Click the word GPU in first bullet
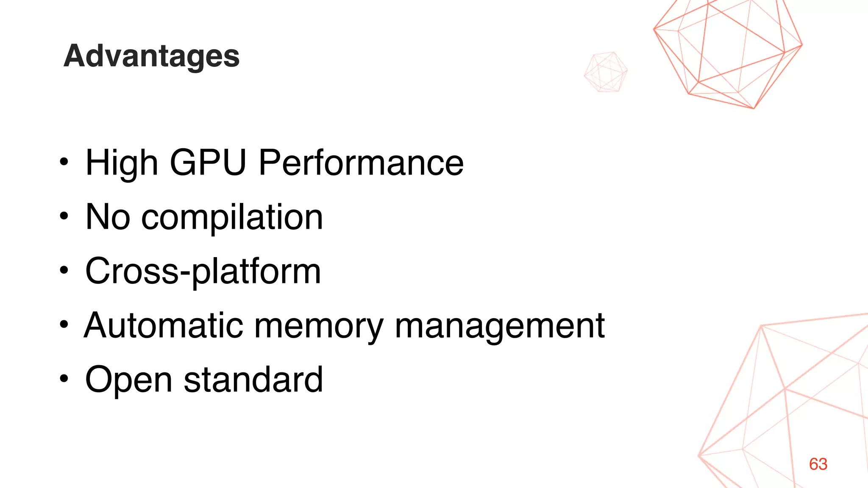 (x=208, y=163)
